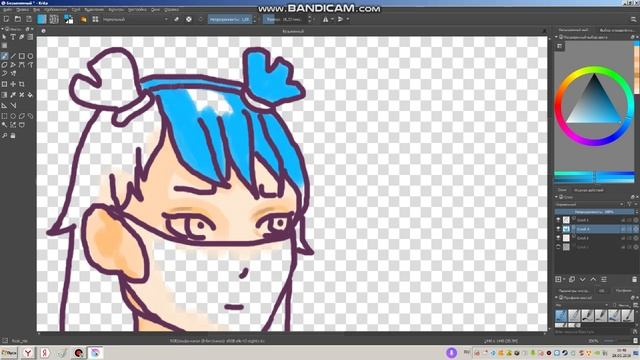Move the layer up in stack
This screenshot has height=360, width=640.
(593, 280)
